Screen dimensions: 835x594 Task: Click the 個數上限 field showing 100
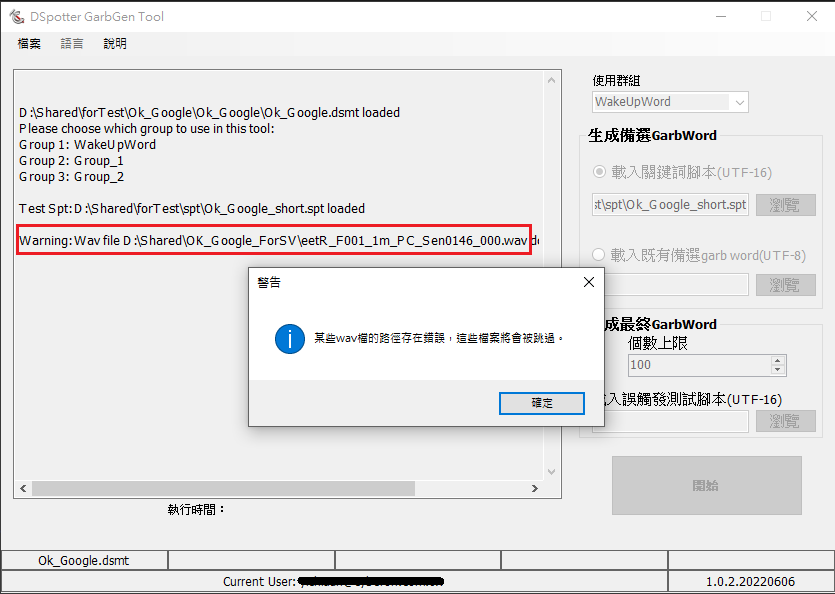tap(699, 365)
